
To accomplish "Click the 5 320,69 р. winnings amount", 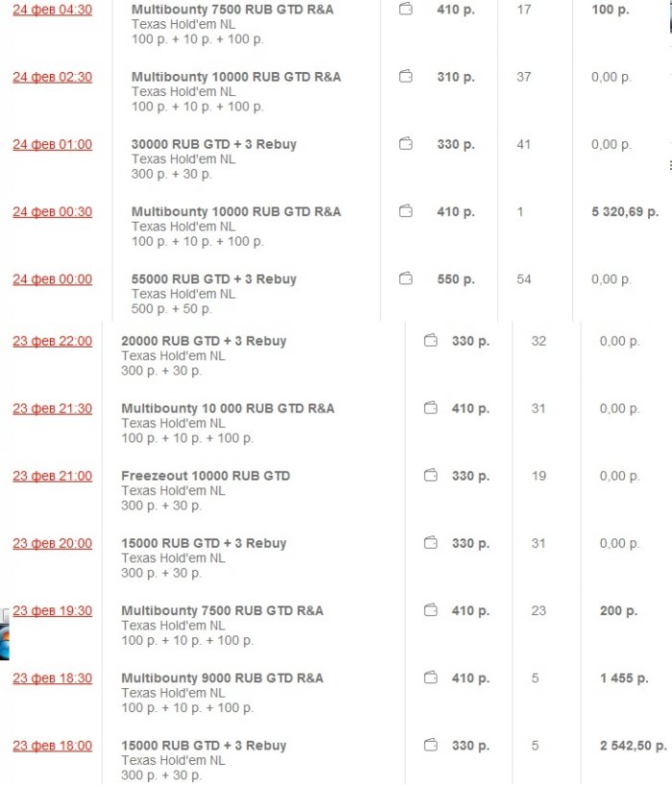I will coord(625,212).
